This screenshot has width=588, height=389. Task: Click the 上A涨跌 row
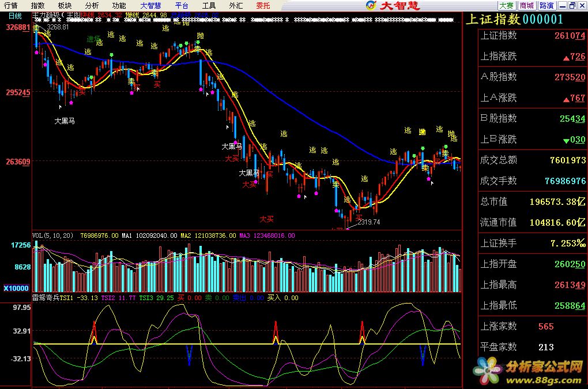pos(533,98)
